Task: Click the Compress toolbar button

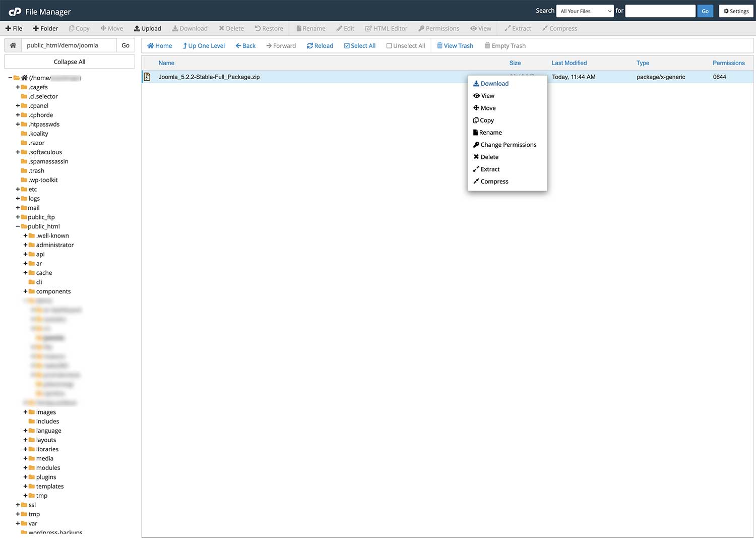Action: [x=560, y=28]
